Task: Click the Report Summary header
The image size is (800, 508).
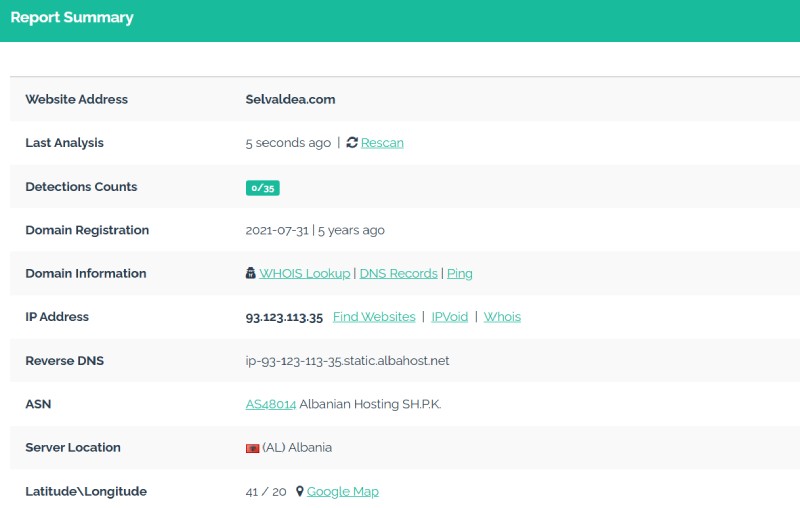Action: pyautogui.click(x=72, y=18)
